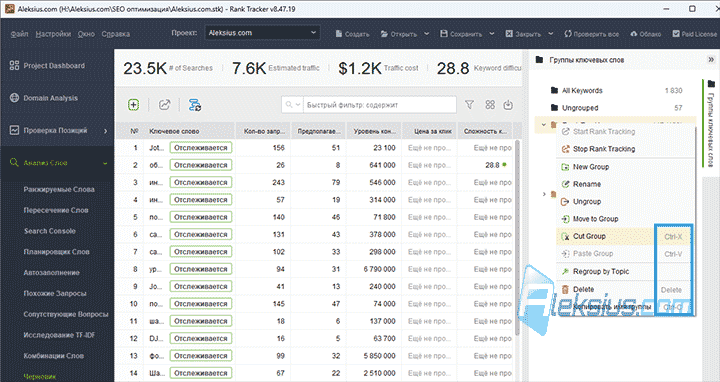
Task: Click the Project Dashboard sidebar icon
Action: pos(14,65)
